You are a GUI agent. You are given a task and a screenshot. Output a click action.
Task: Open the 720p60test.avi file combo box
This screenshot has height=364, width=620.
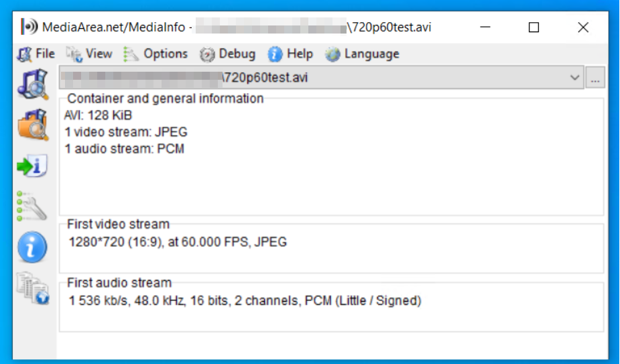(x=322, y=78)
